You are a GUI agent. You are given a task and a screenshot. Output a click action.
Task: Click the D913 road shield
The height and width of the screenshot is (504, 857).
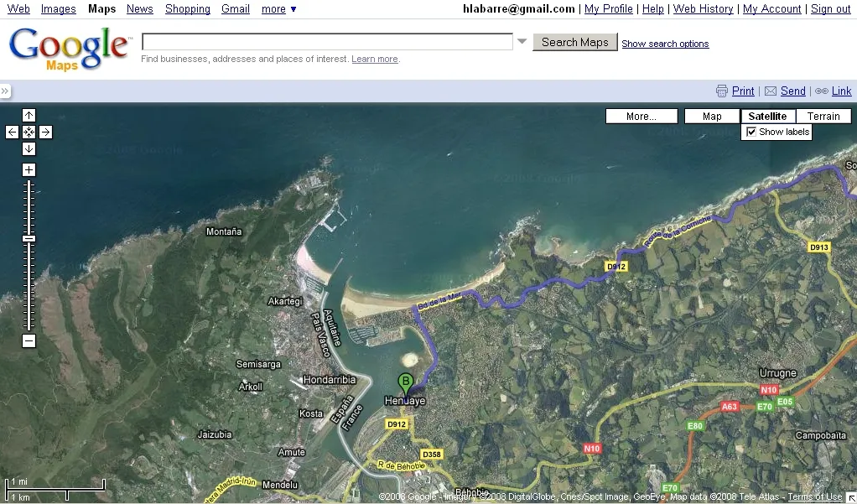point(818,247)
